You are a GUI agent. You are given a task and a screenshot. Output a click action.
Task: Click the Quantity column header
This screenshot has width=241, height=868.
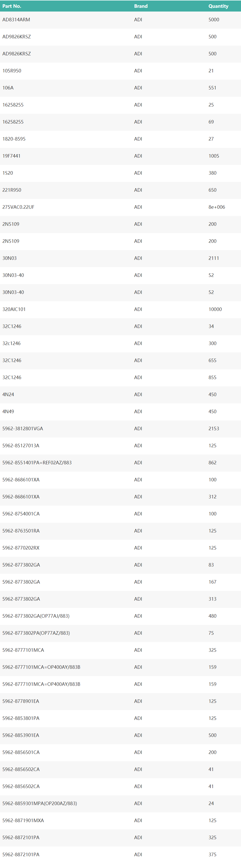point(218,6)
